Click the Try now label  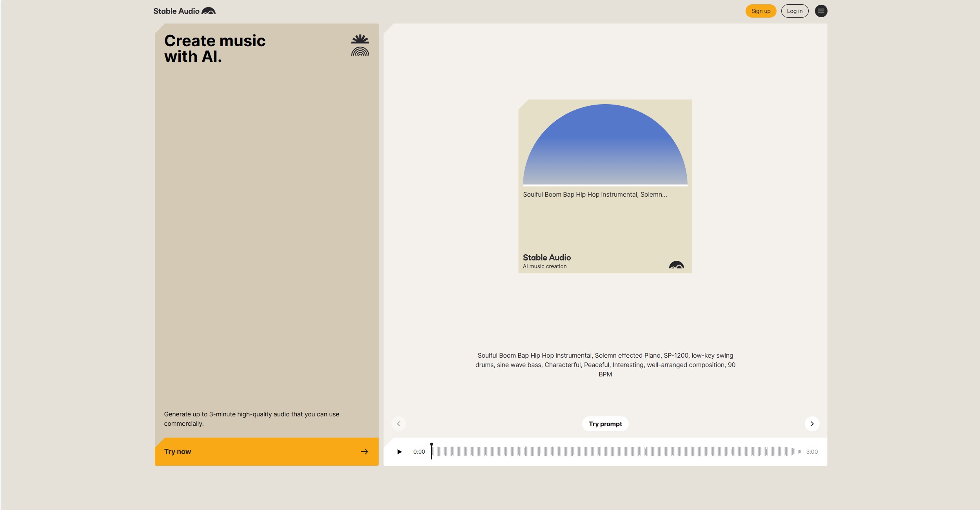click(x=178, y=452)
